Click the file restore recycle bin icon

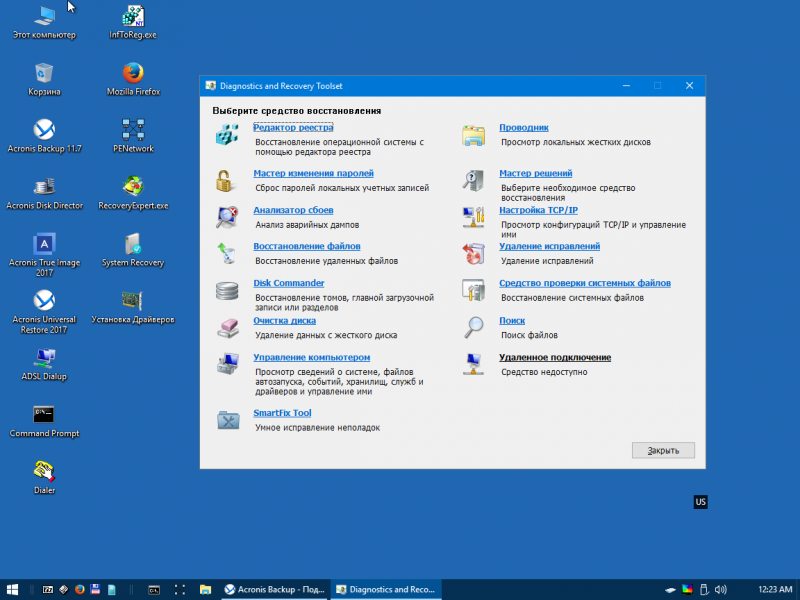click(x=226, y=254)
